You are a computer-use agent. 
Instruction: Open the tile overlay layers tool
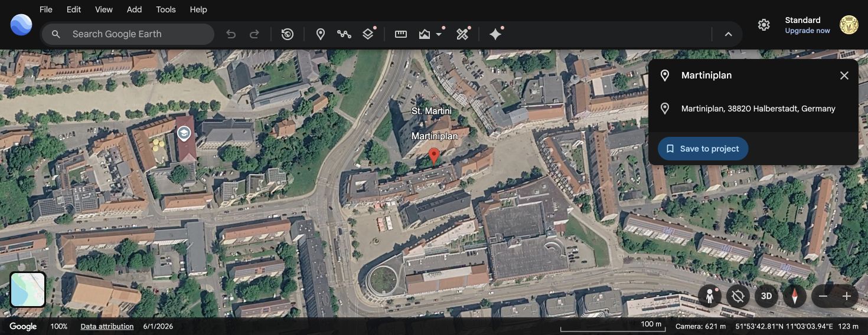click(368, 34)
